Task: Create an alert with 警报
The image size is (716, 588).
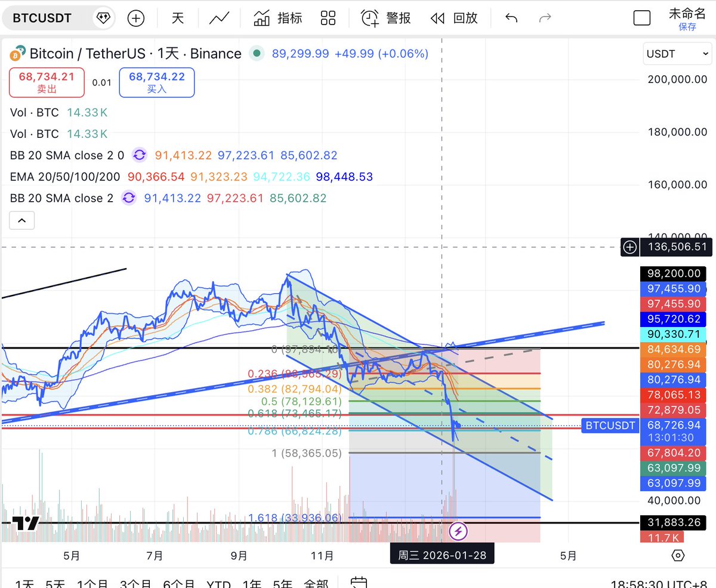Action: 386,18
